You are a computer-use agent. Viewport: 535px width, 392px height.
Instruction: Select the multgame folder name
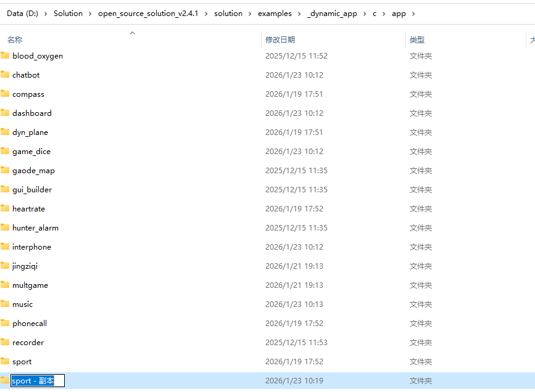[x=30, y=285]
